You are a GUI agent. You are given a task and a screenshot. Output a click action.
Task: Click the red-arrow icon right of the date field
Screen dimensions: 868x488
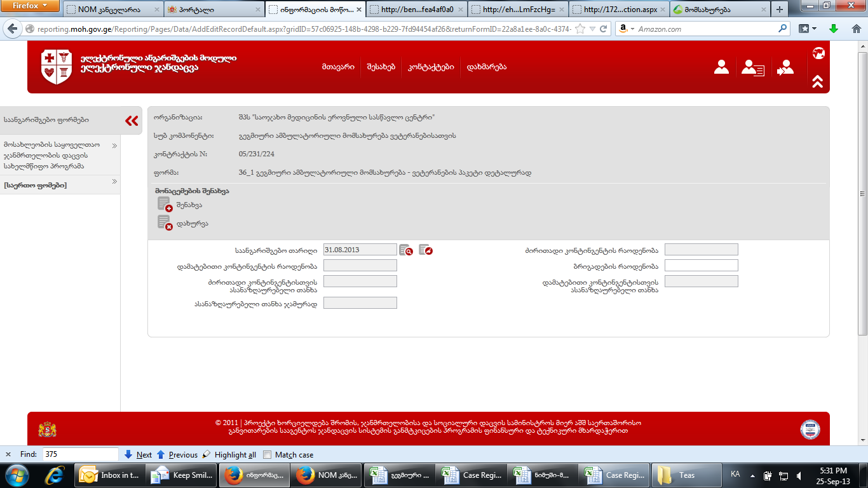pos(426,250)
